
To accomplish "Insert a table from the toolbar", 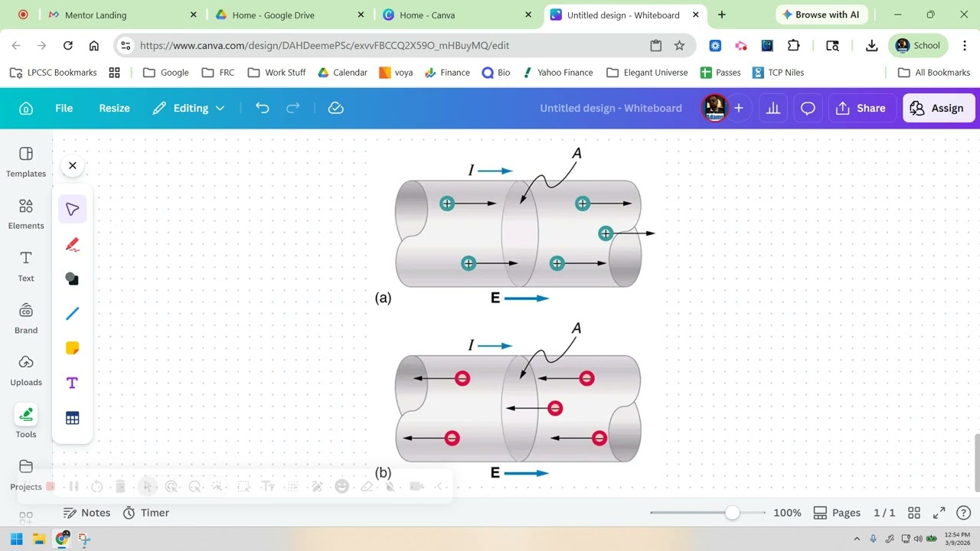I will [73, 418].
